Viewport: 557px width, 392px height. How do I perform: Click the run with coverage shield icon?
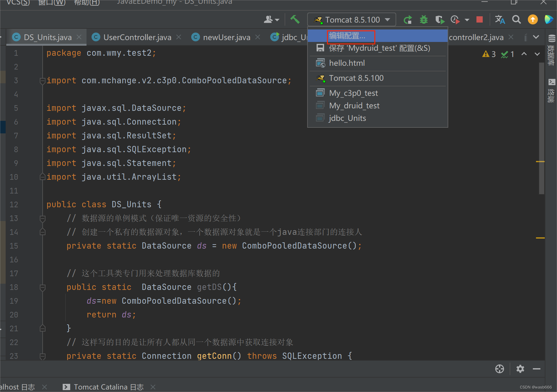440,19
